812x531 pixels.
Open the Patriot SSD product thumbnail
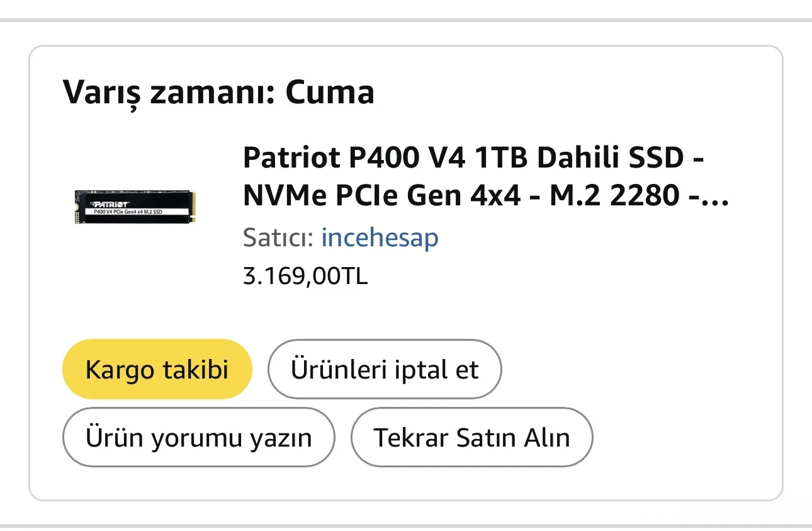(133, 207)
